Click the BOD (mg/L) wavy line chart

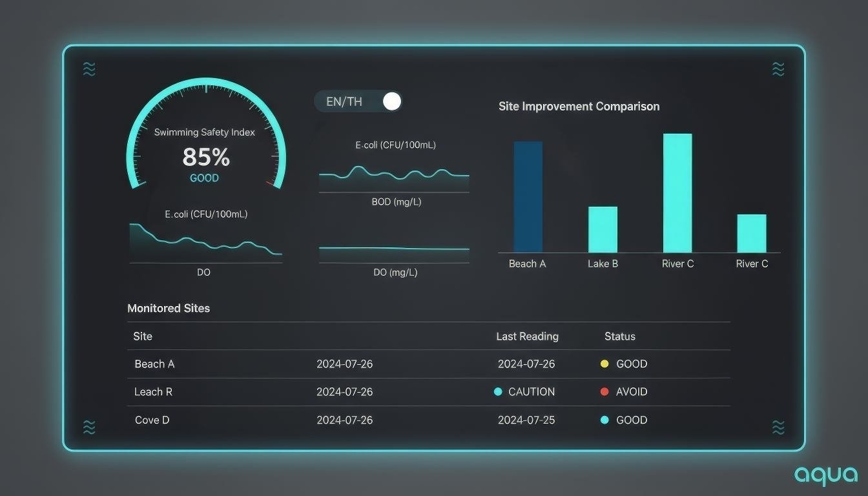click(394, 175)
